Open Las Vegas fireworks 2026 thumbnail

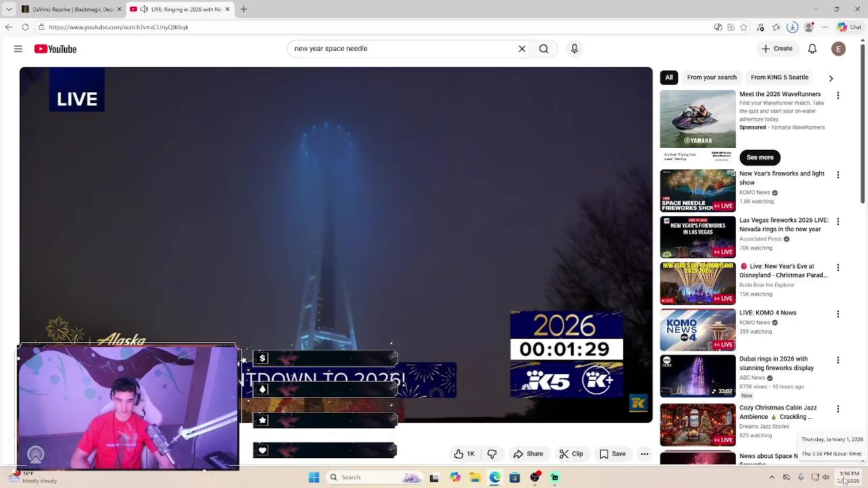698,237
